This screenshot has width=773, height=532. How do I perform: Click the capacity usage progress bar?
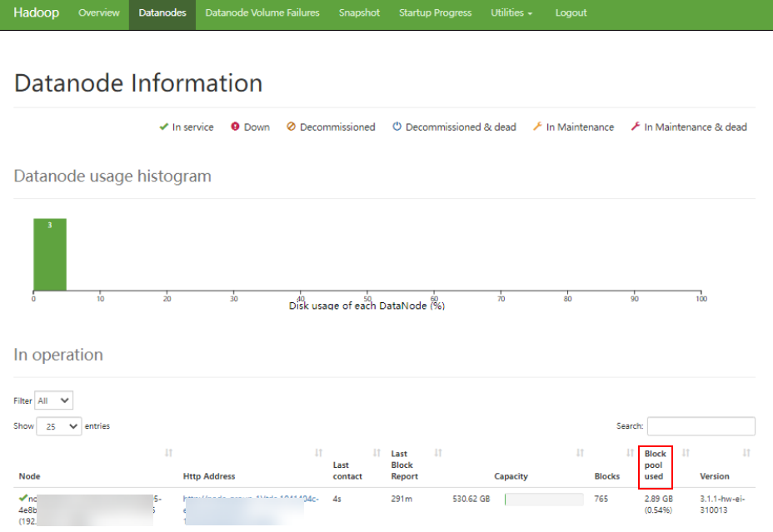coord(544,499)
